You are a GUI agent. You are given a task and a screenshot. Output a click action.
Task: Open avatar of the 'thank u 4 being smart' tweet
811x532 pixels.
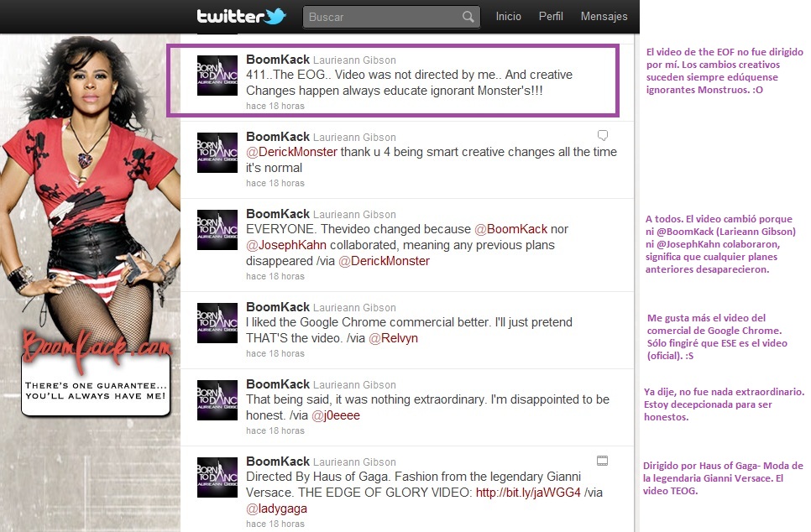217,153
